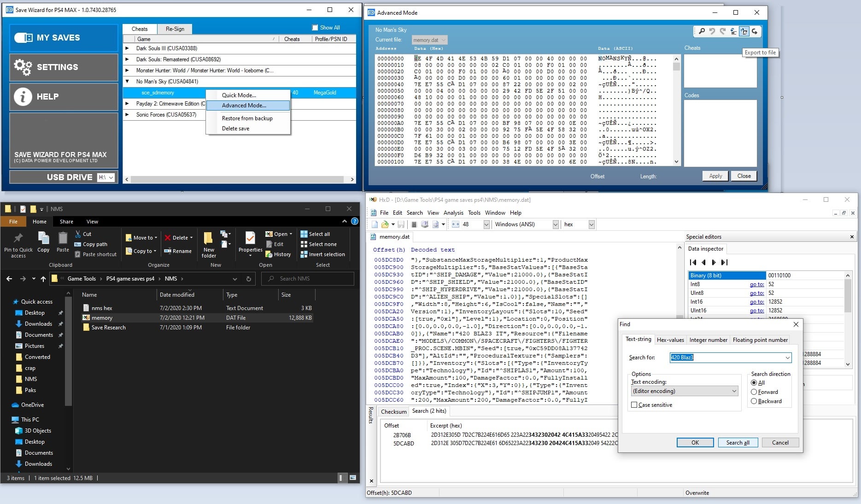Click Explorer refresh icon in address bar
The image size is (861, 504).
(x=248, y=279)
